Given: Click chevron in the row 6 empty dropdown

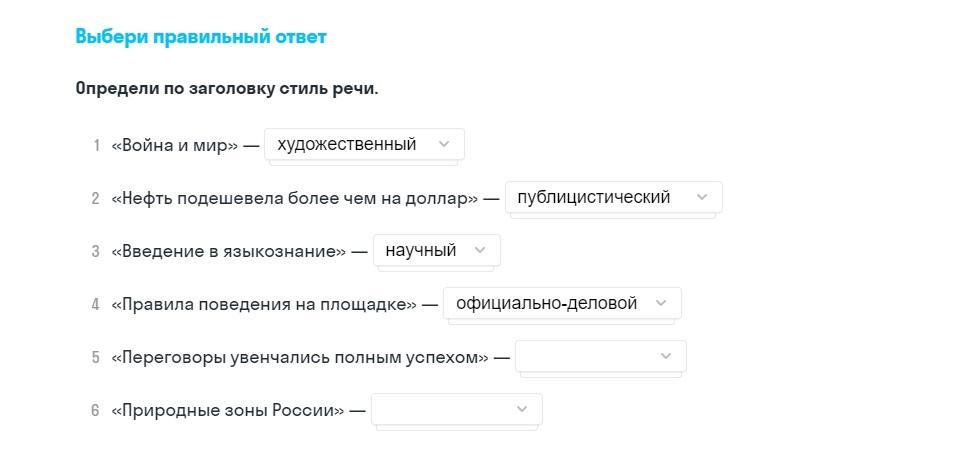Looking at the screenshot, I should [x=522, y=409].
